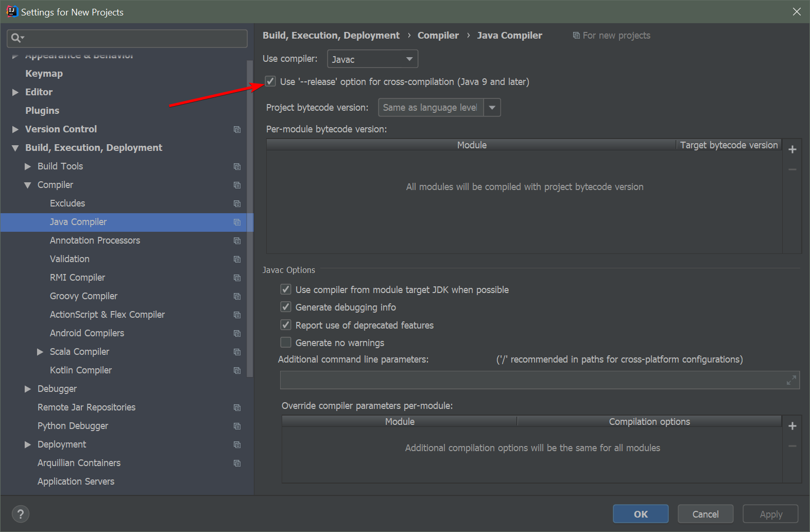Click the Additional command line parameters field
810x532 pixels.
(x=540, y=380)
